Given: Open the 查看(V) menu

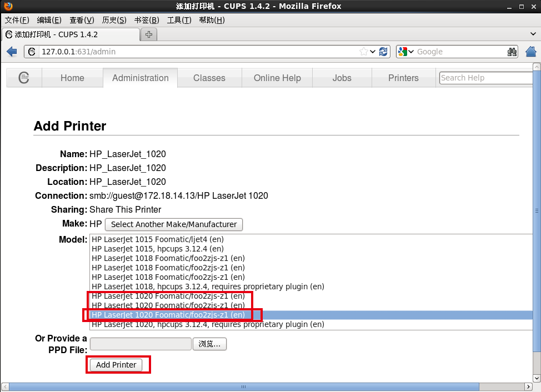Looking at the screenshot, I should (82, 20).
